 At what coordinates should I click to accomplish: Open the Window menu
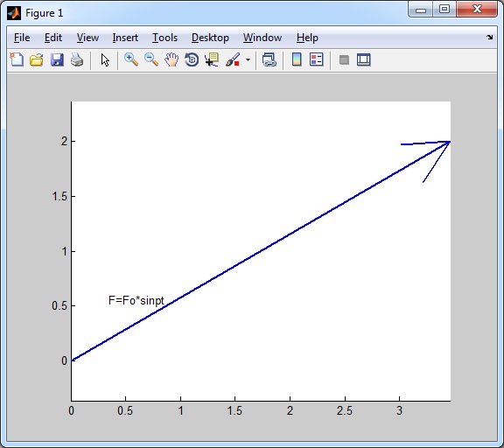point(262,38)
